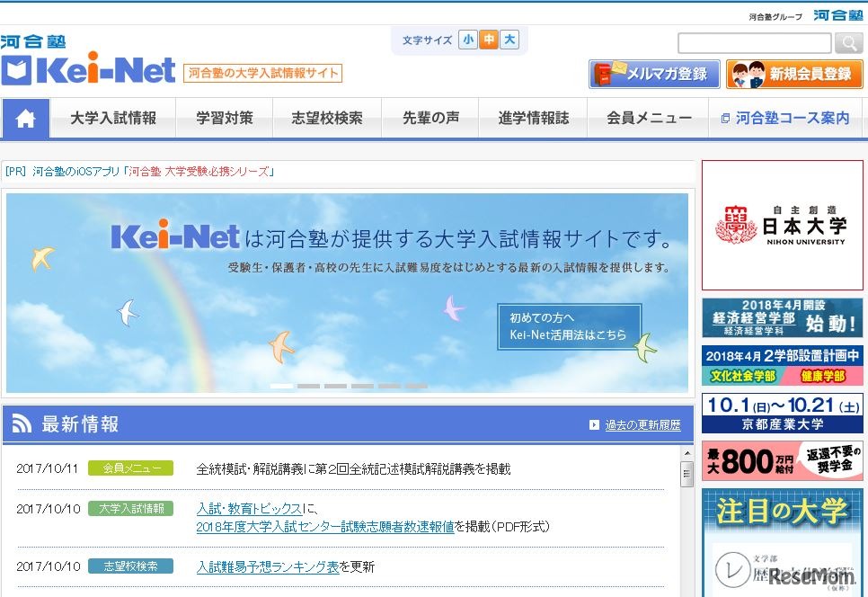
Task: Open the 会員メニュー tab
Action: [648, 117]
